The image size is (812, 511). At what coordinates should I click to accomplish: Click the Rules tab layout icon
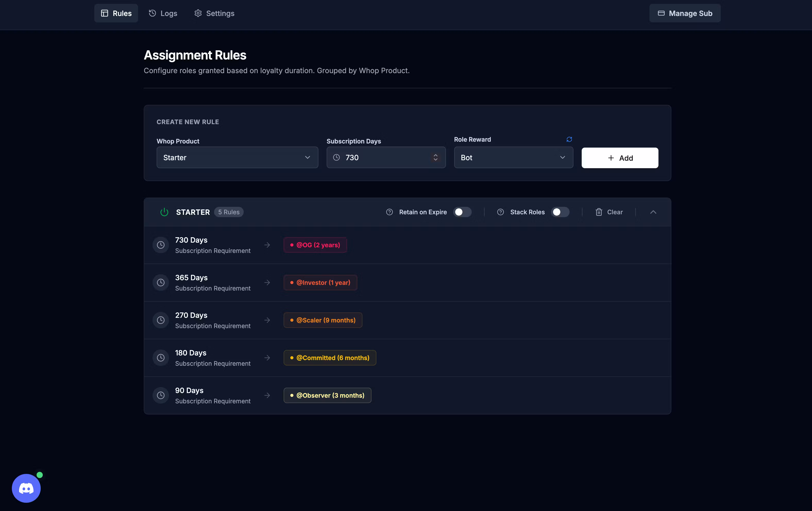[105, 13]
